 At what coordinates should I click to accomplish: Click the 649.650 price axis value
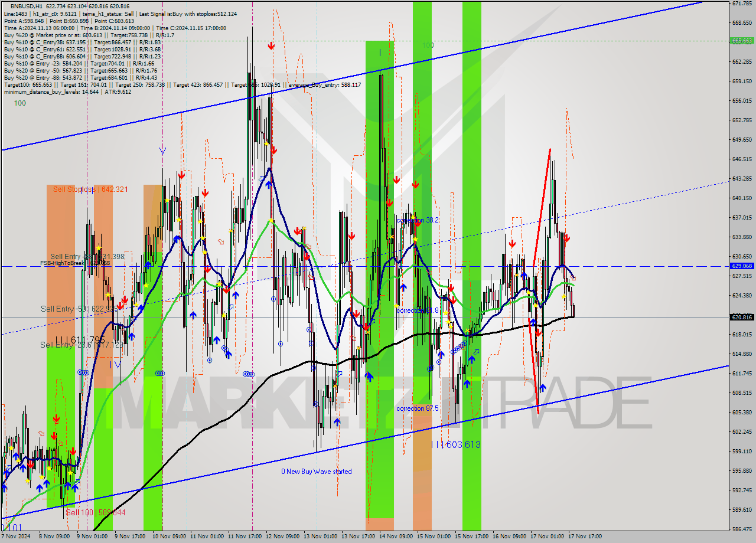click(742, 139)
